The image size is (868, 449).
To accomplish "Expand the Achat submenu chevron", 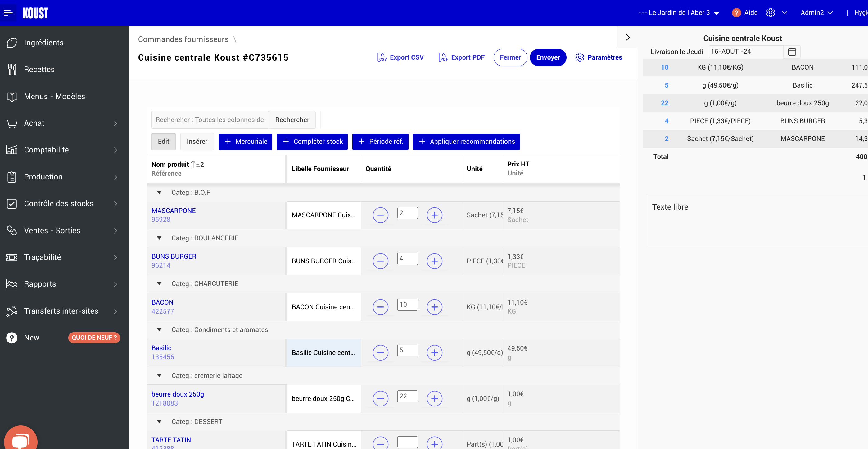I will point(115,123).
